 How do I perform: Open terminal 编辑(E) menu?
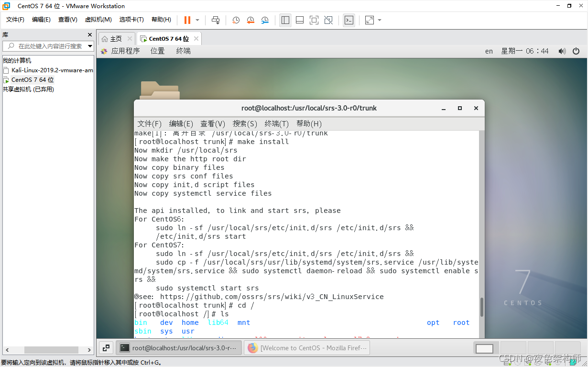click(x=181, y=123)
